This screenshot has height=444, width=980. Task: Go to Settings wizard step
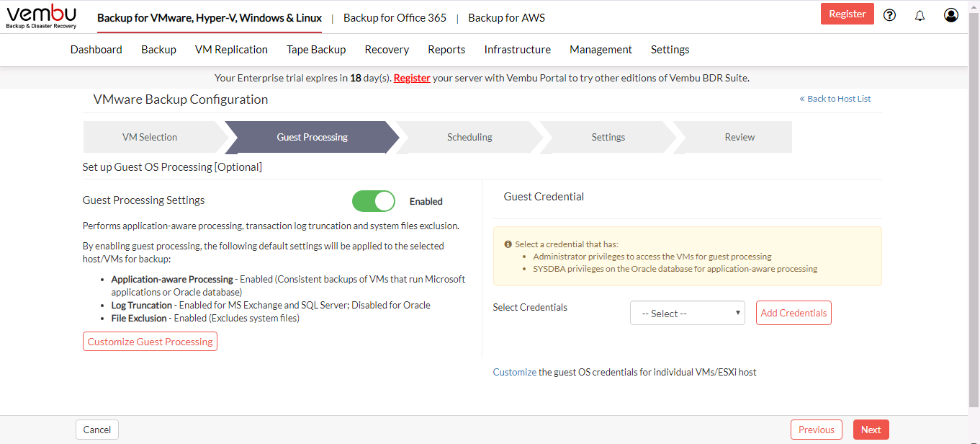pyautogui.click(x=608, y=137)
